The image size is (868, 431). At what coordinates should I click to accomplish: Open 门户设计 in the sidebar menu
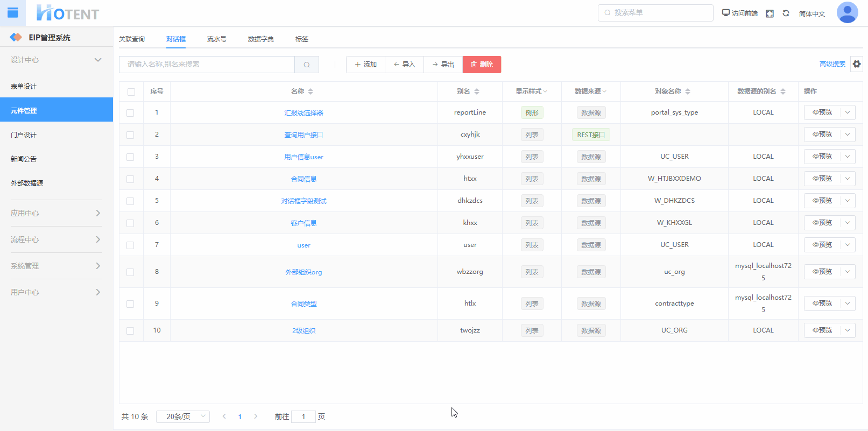[x=24, y=135]
